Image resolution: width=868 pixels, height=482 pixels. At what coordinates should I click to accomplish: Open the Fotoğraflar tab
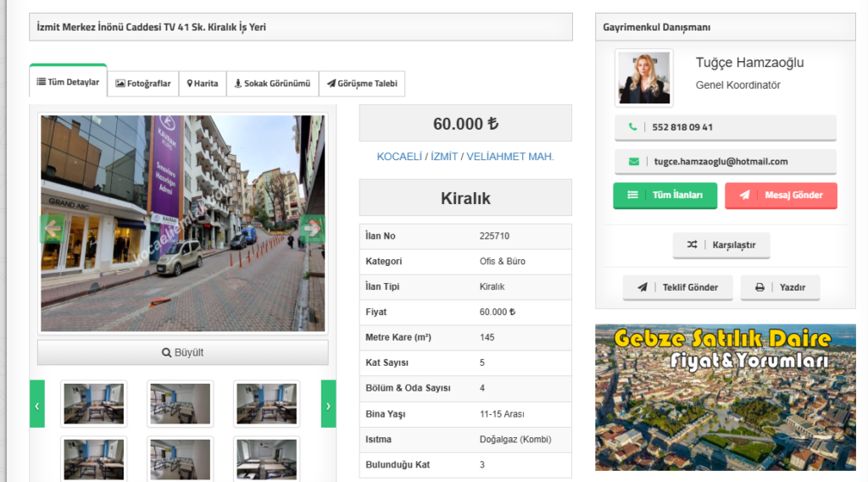click(143, 83)
